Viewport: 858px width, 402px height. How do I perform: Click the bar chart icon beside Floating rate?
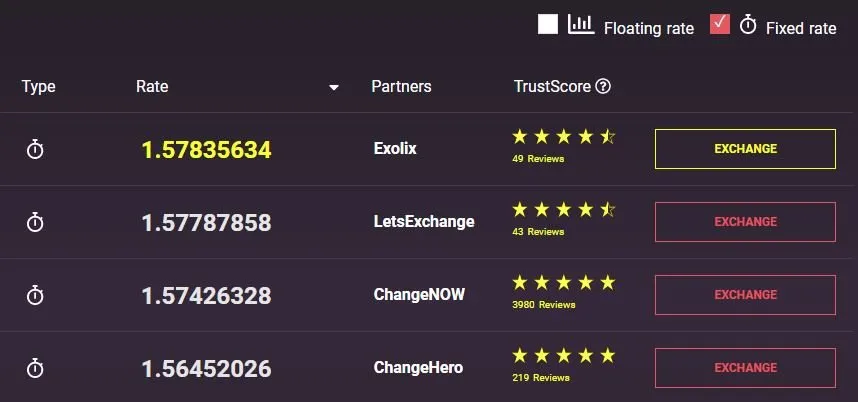coord(581,25)
